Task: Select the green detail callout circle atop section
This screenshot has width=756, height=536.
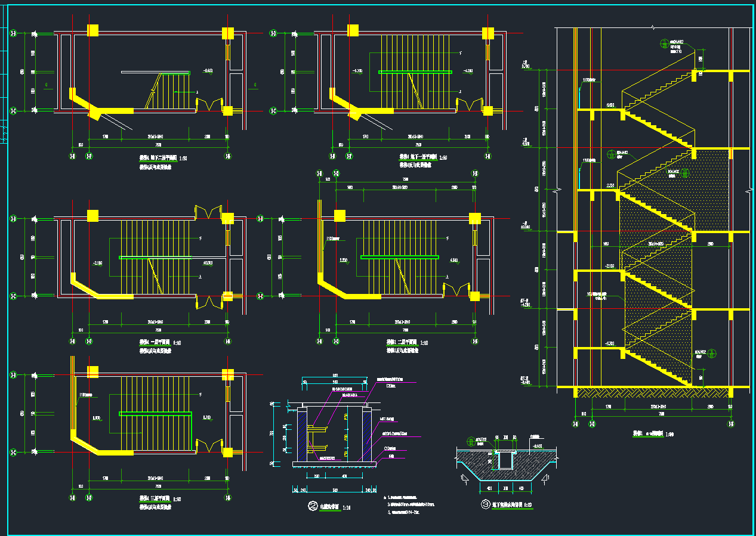Action: [664, 44]
